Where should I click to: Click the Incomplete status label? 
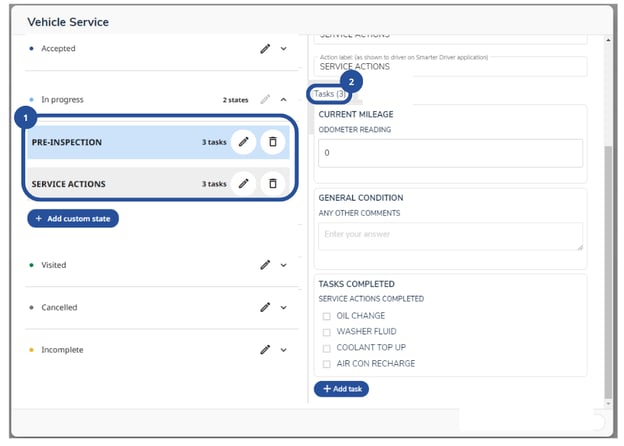point(62,350)
